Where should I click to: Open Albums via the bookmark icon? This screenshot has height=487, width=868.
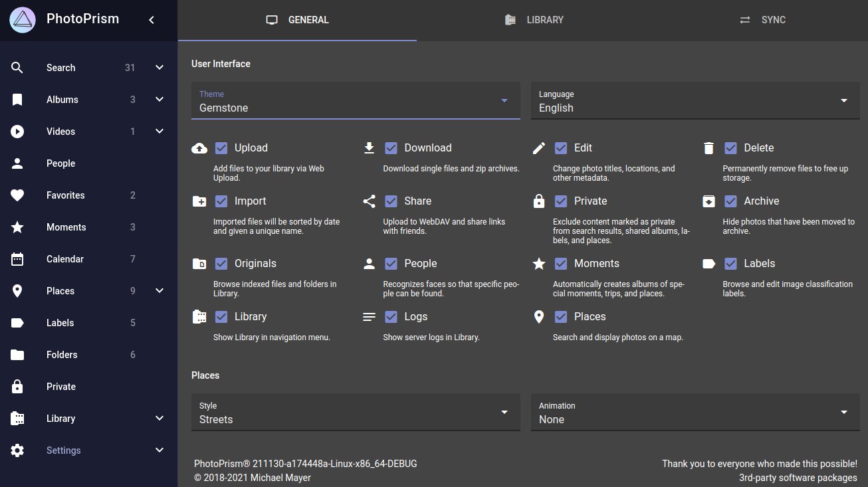click(17, 100)
